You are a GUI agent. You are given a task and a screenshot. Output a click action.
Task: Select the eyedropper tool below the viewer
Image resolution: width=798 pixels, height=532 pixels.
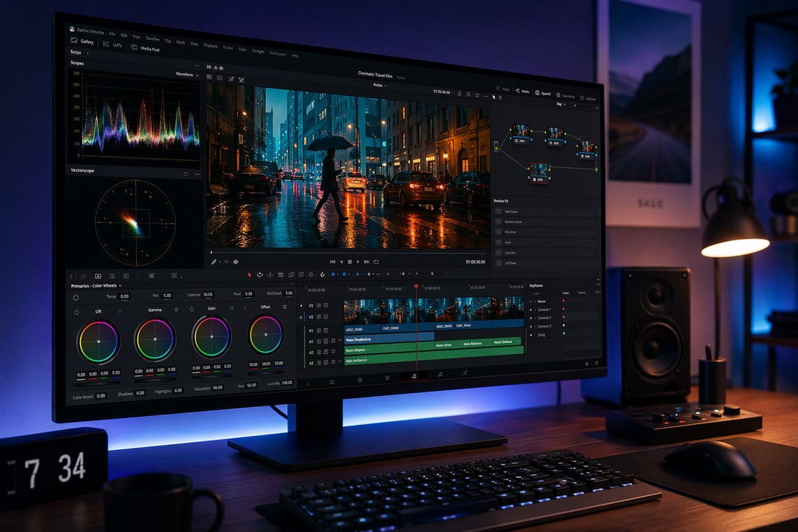pos(214,262)
